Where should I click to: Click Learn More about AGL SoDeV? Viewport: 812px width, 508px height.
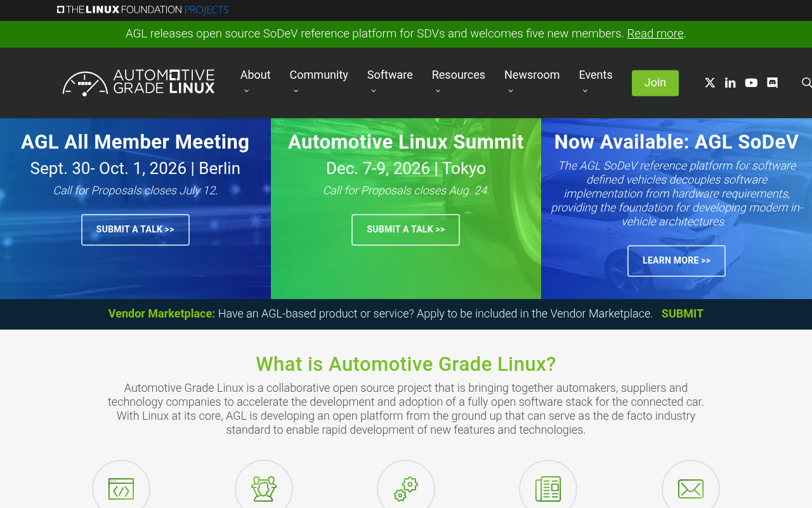coord(676,260)
